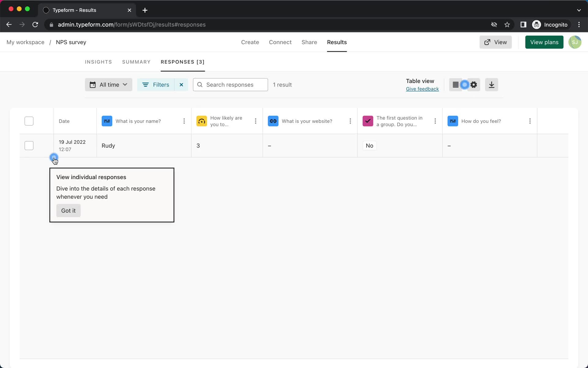Click the Search responses input field
Screen dimensions: 588x368
(x=230, y=84)
